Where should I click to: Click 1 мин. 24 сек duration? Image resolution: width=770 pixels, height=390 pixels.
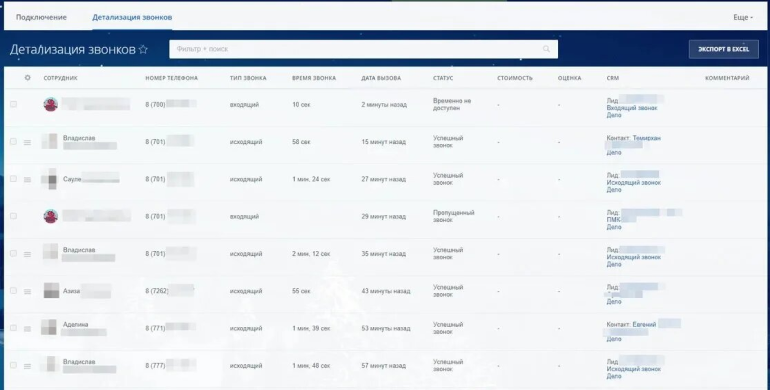click(311, 179)
